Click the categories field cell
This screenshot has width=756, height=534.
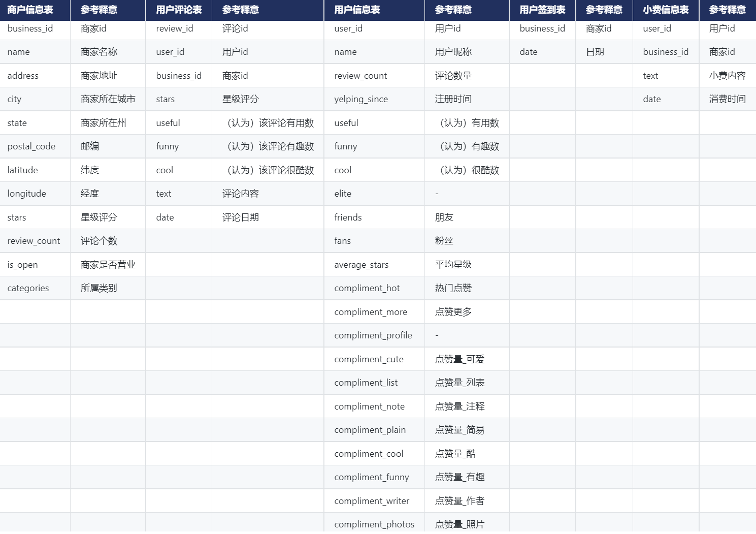tap(35, 288)
